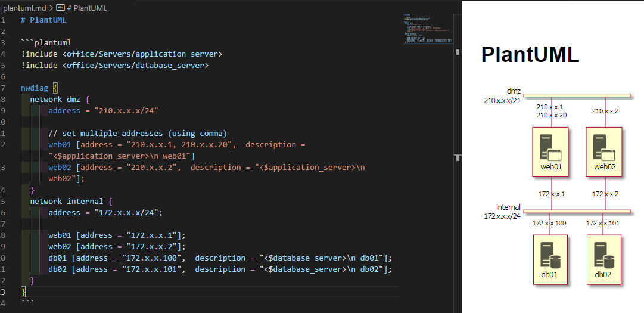
Task: Select the db02 database server icon
Action: pyautogui.click(x=603, y=254)
